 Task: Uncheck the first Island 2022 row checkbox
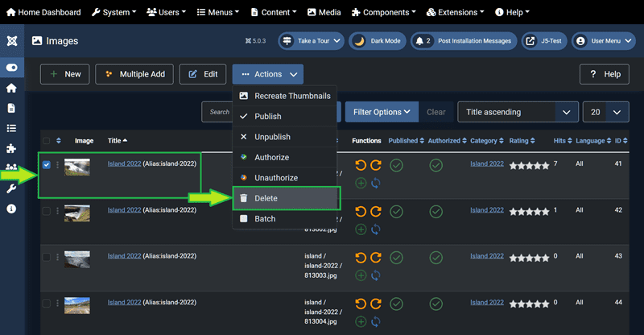tap(46, 165)
